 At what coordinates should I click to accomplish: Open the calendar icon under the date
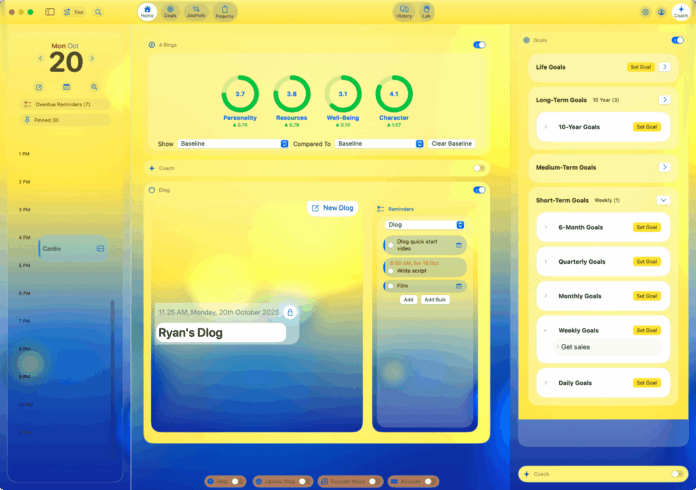tap(66, 87)
